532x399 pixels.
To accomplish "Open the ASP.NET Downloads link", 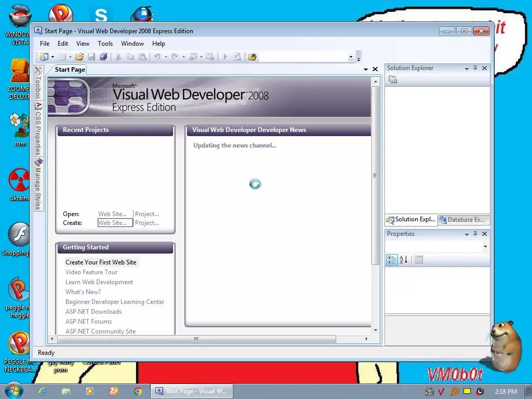I will [x=94, y=312].
